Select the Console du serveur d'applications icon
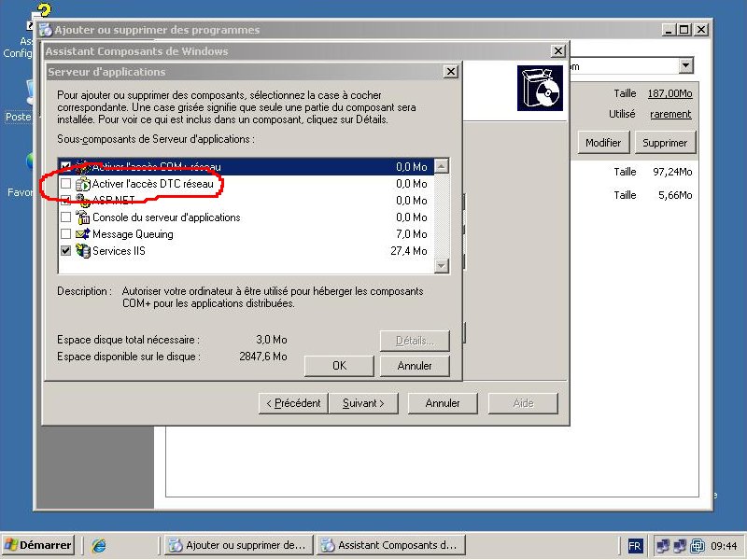 [82, 217]
